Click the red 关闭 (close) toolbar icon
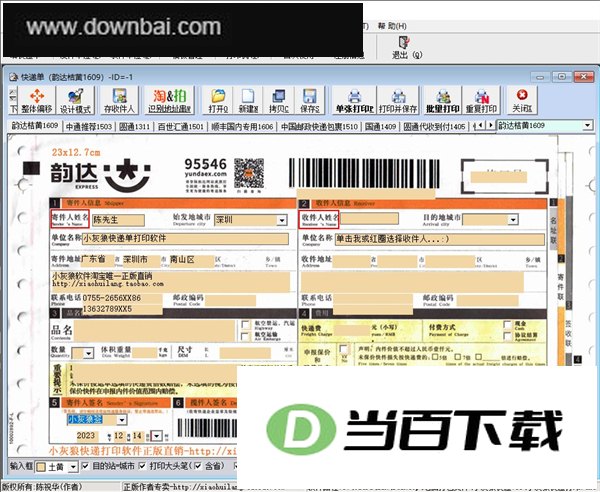 click(522, 100)
